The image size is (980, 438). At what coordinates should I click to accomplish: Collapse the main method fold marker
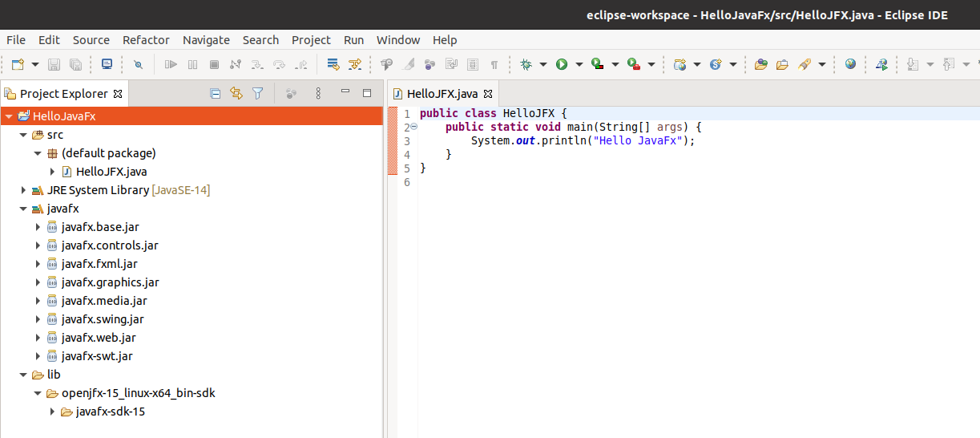[414, 127]
